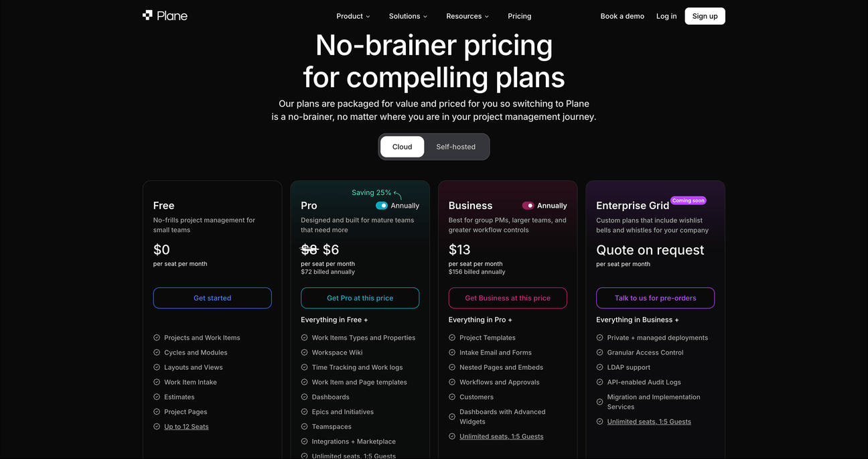Expand the Resources dropdown menu
Viewport: 868px width, 459px height.
coord(467,16)
